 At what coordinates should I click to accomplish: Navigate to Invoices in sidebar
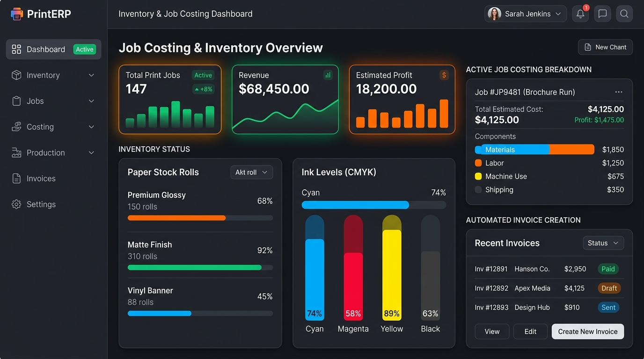[x=54, y=179]
